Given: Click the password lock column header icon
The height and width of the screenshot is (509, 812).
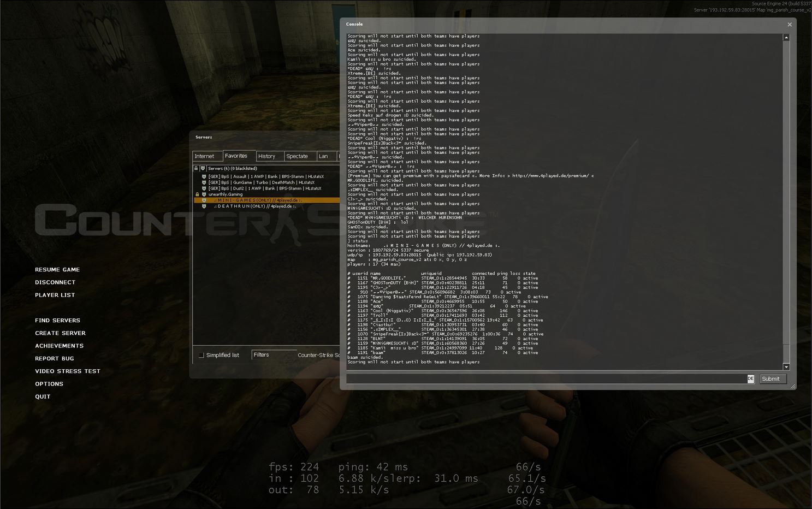Looking at the screenshot, I should pos(196,168).
